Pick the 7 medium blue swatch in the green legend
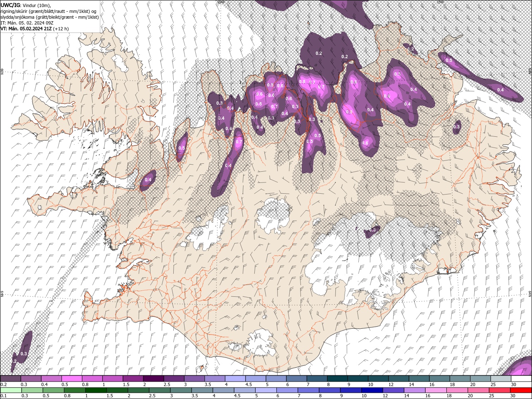Screen dimensions: 532x399 coord(308,390)
